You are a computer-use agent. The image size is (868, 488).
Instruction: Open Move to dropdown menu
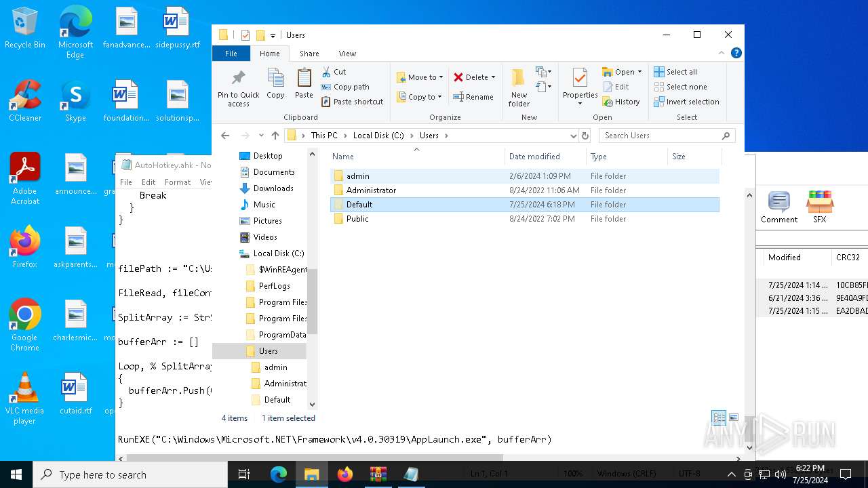tap(420, 77)
